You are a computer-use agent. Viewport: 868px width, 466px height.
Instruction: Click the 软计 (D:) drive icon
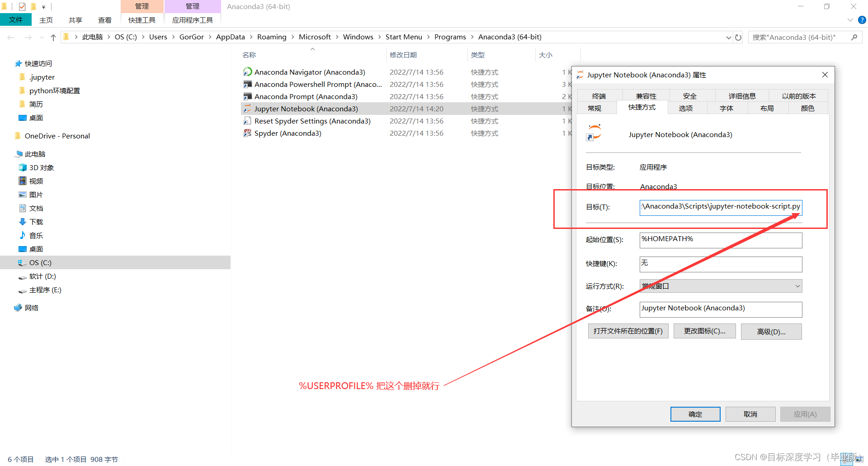pos(23,276)
